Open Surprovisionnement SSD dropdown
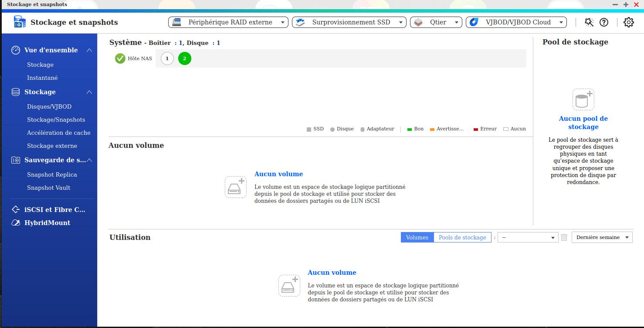644x328 pixels. [349, 22]
